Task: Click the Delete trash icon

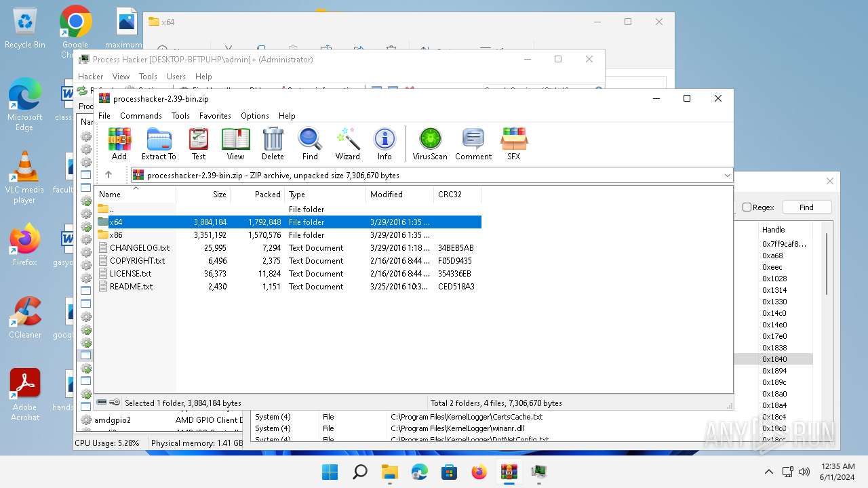Action: pos(273,144)
